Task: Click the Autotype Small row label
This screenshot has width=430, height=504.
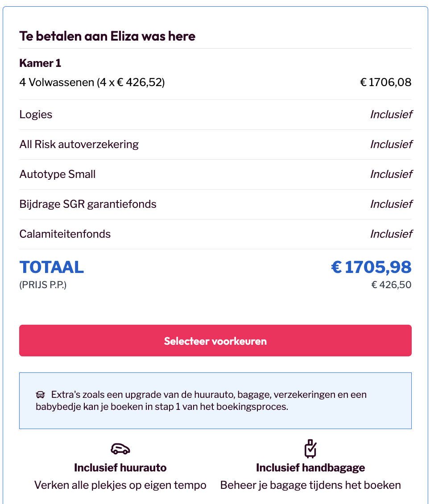Action: pyautogui.click(x=58, y=174)
